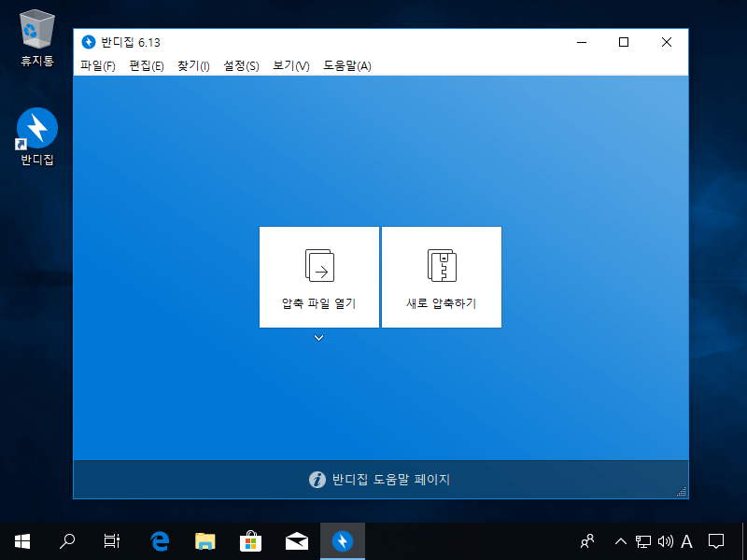Open Microsoft Store from the taskbar
Viewport: 747px width, 560px height.
tap(250, 540)
